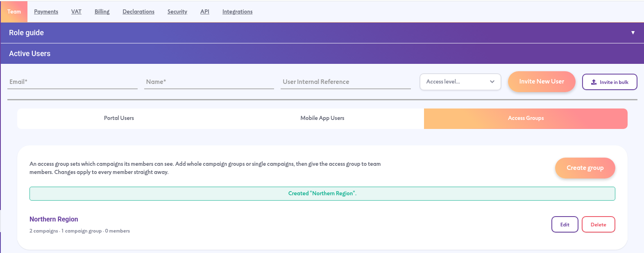This screenshot has width=644, height=253.
Task: Click the Active Users heading
Action: (x=29, y=54)
